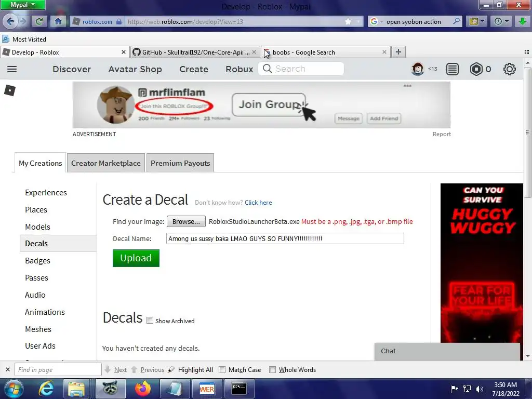Open Create in Roblox navigation
This screenshot has width=532, height=399.
click(194, 69)
